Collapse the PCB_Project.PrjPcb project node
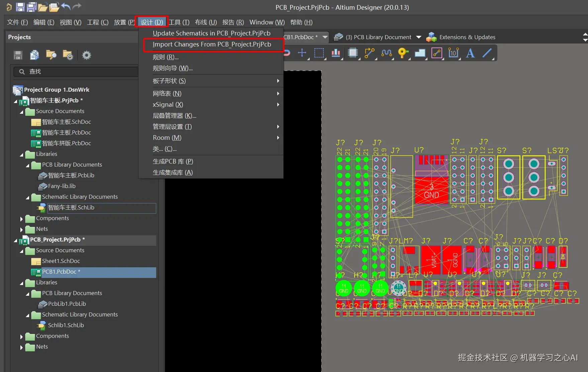This screenshot has height=372, width=588. (15, 240)
